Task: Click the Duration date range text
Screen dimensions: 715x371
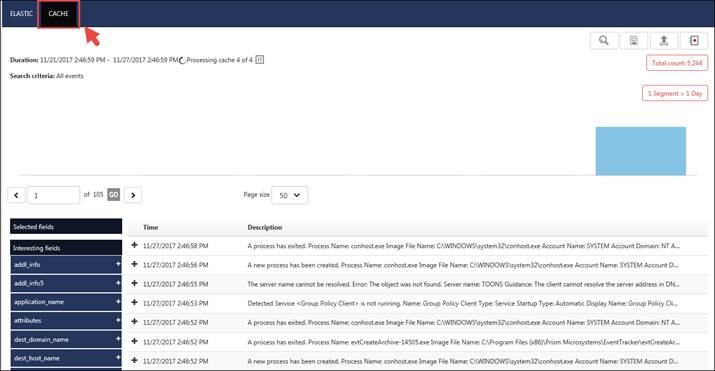Action: point(94,60)
